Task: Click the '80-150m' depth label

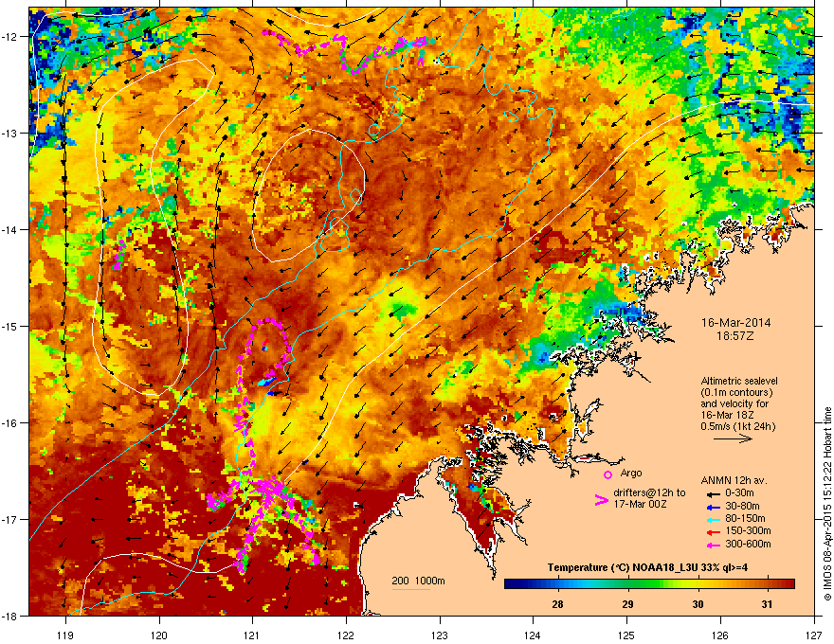Action: point(745,519)
